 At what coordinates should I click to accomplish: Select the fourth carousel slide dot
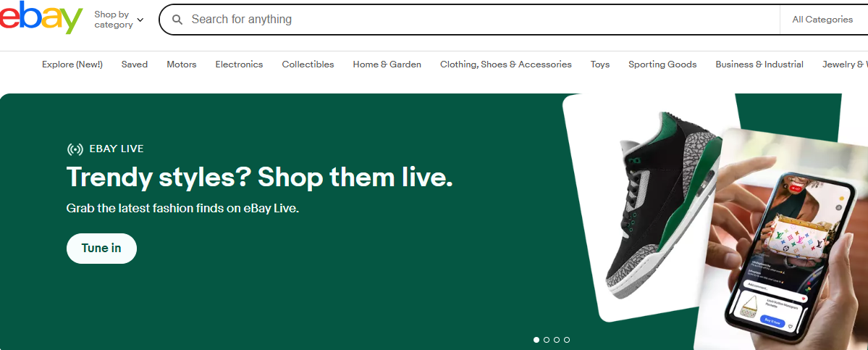pyautogui.click(x=566, y=339)
